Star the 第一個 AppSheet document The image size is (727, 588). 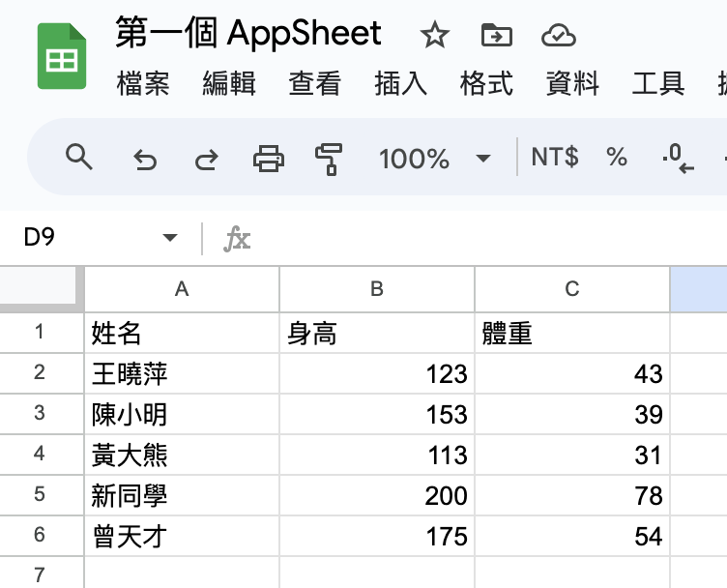[x=434, y=35]
